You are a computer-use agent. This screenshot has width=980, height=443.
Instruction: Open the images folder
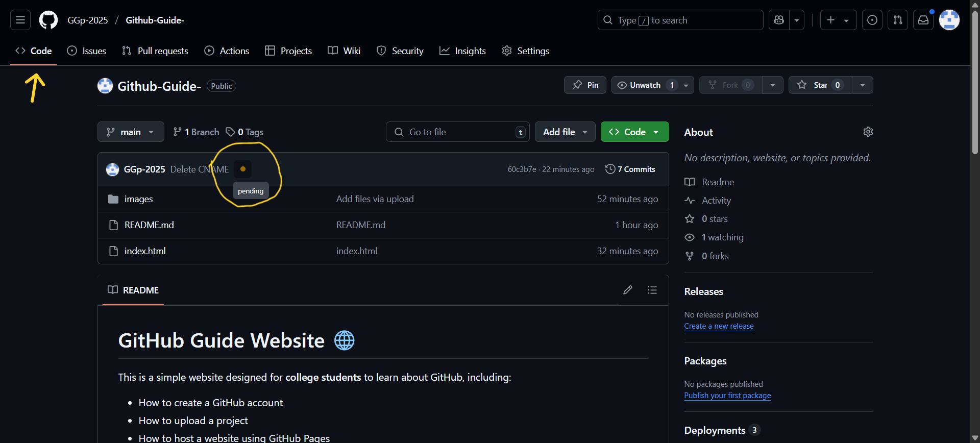138,199
